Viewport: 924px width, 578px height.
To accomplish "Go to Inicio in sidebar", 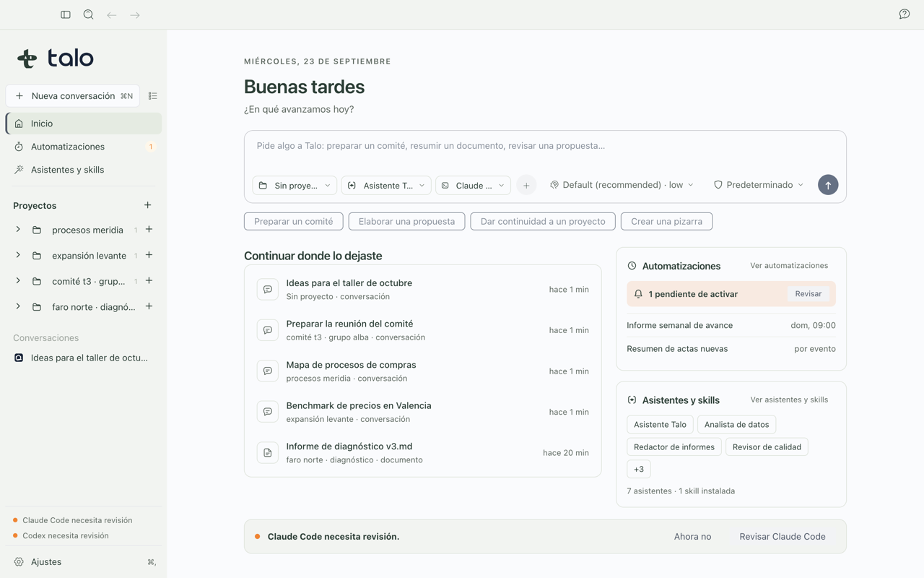I will [84, 124].
